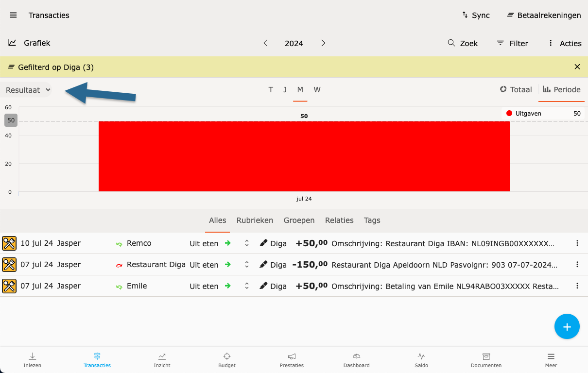Image resolution: width=588 pixels, height=373 pixels.
Task: Expand the up-down chevron in Restaurant Diga row
Action: coord(247,265)
